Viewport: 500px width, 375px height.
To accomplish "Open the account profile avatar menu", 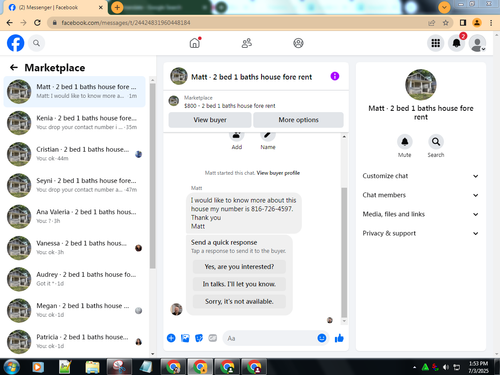I will click(477, 43).
